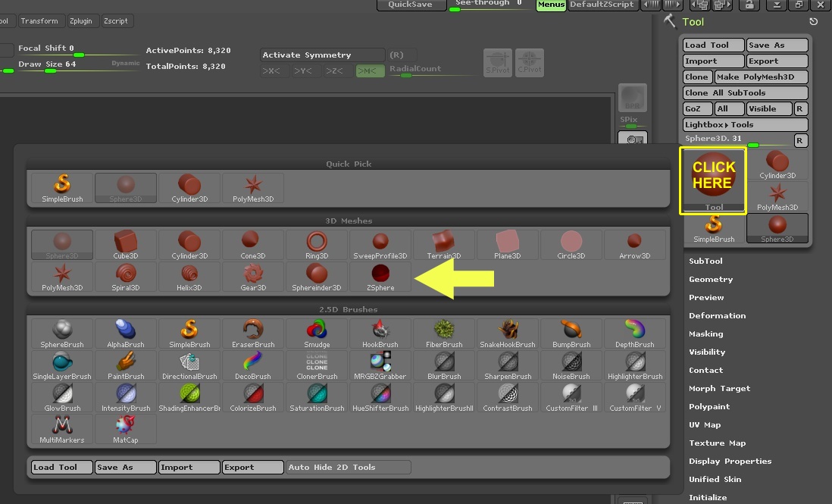Select AlphaBrush tool
Viewport: 832px width, 504px height.
(x=126, y=333)
